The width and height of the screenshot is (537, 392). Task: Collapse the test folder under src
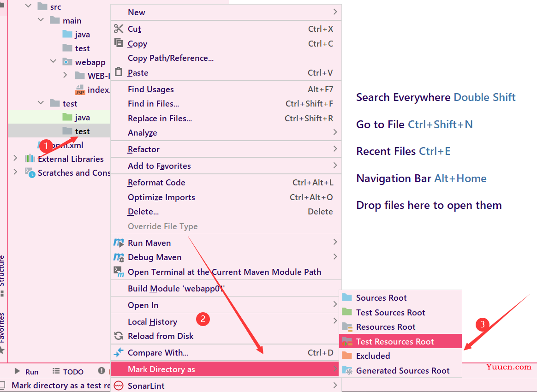[x=41, y=102]
